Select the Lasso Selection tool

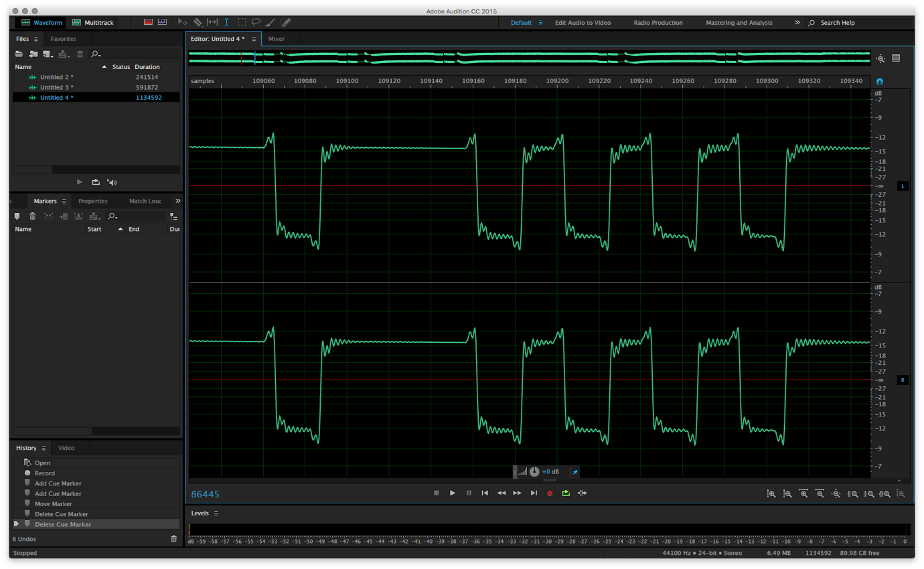[x=256, y=22]
